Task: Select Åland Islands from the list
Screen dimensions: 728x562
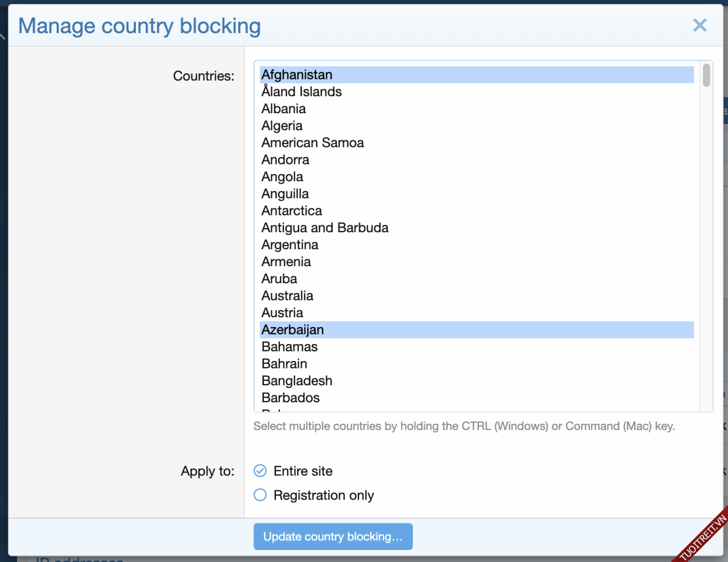Action: tap(301, 92)
